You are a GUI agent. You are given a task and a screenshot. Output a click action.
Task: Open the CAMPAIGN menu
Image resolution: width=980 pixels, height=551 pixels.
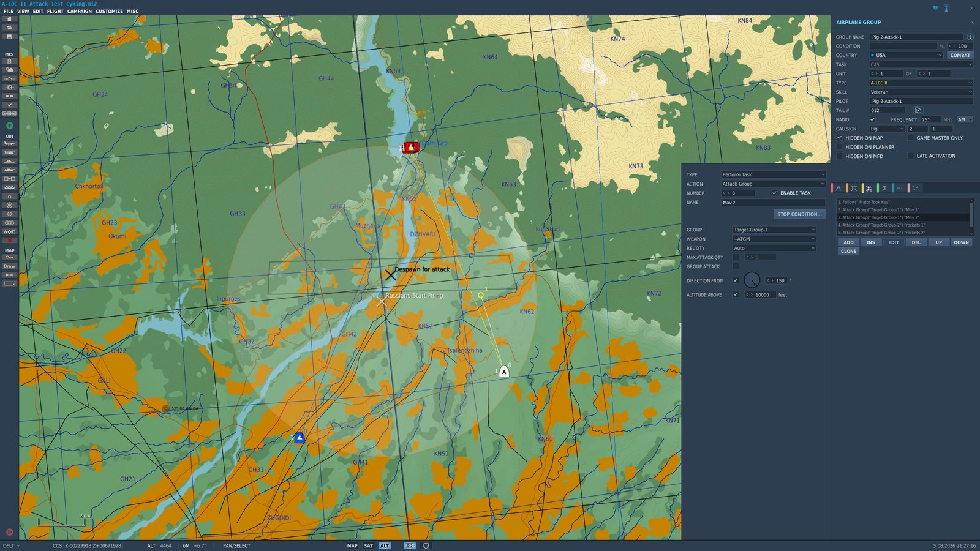80,11
